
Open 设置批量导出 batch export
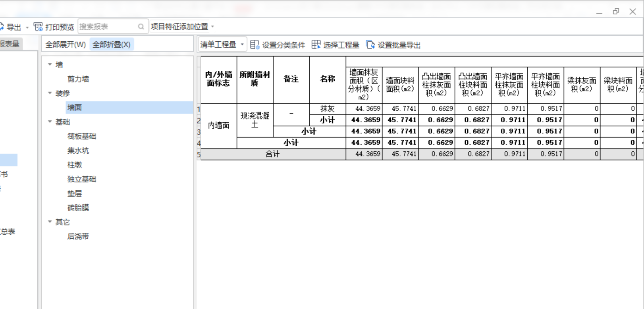pos(399,45)
